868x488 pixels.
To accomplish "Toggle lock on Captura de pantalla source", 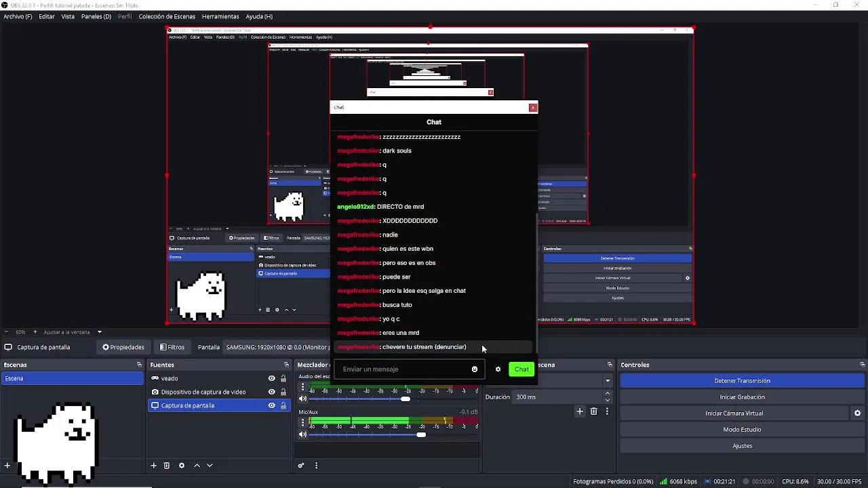I will 283,405.
